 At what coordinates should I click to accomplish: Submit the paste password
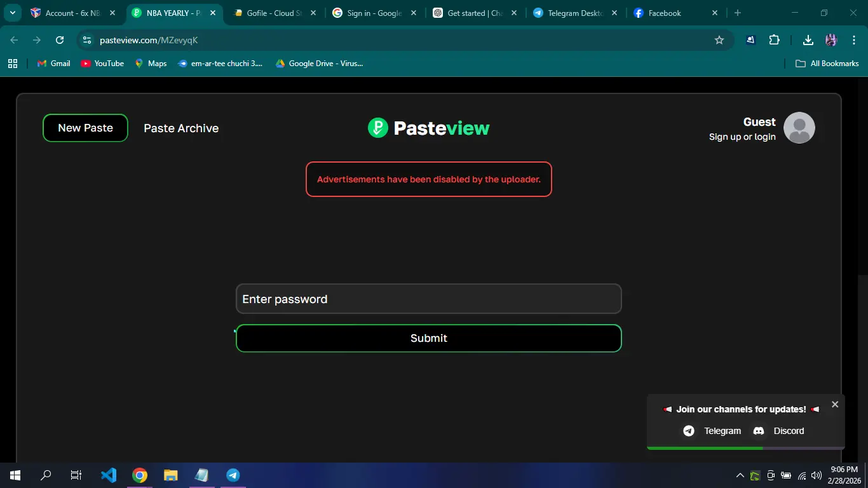(428, 338)
